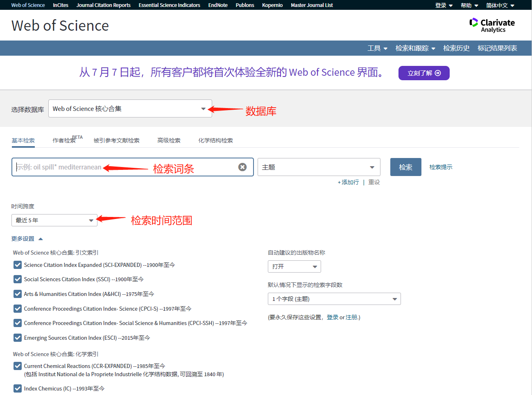Open the 检索提示 link
Viewport: 532px width, 395px height.
pyautogui.click(x=441, y=167)
